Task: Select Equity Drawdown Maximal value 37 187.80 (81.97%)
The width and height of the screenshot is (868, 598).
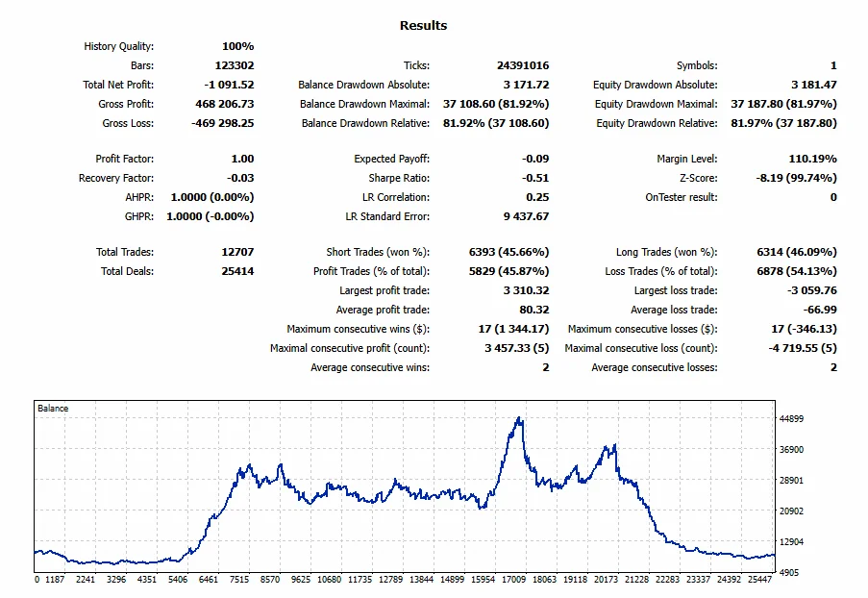Action: coord(783,104)
